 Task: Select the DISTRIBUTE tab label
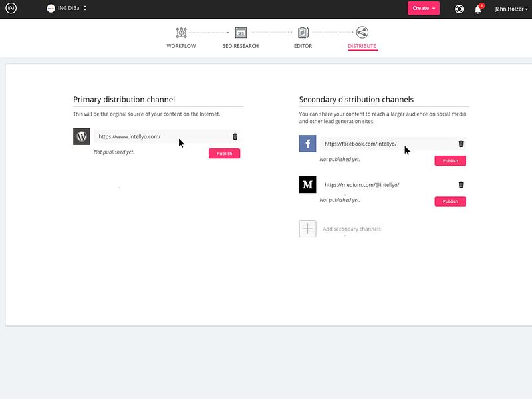[x=362, y=46]
